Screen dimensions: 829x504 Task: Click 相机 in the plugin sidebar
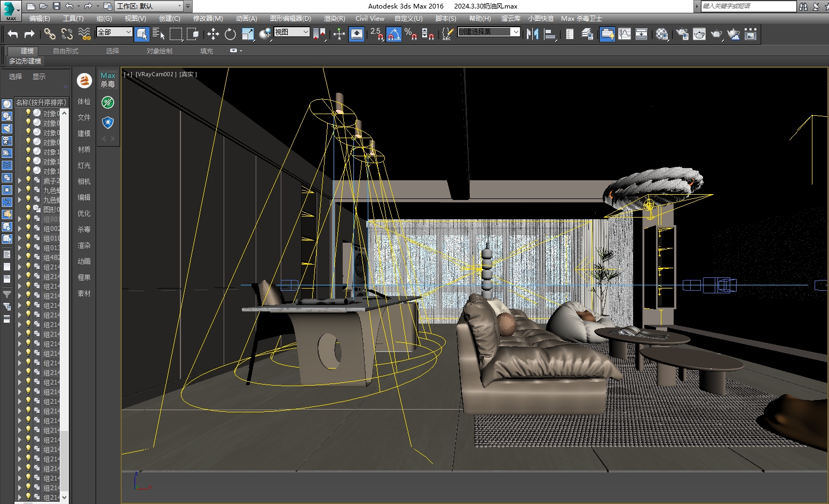pyautogui.click(x=84, y=181)
